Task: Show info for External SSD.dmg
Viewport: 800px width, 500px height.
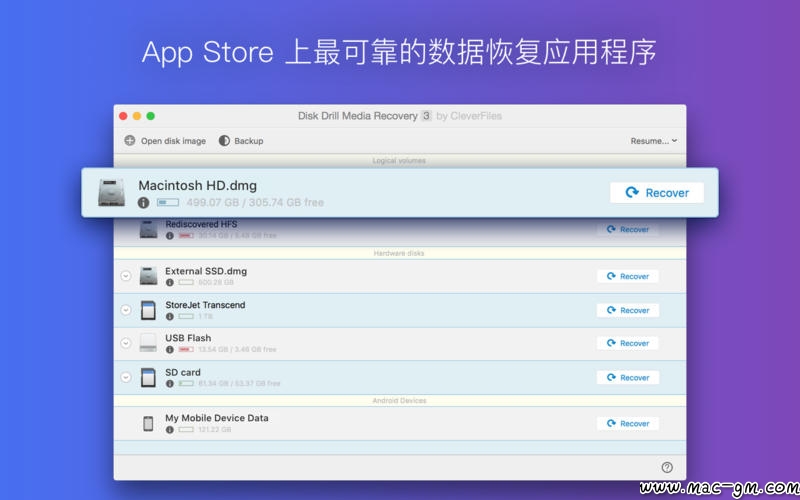Action: click(x=169, y=283)
